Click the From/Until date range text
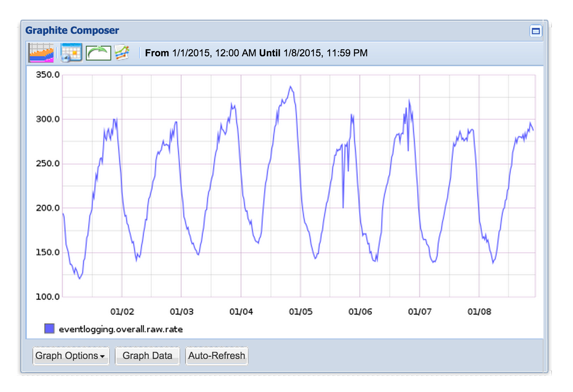573x392 pixels. coord(256,53)
